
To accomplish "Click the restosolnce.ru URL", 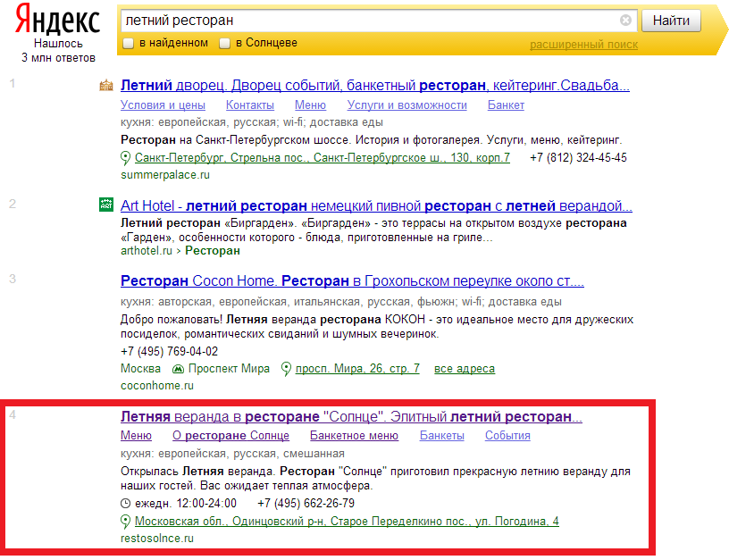I will (x=157, y=539).
